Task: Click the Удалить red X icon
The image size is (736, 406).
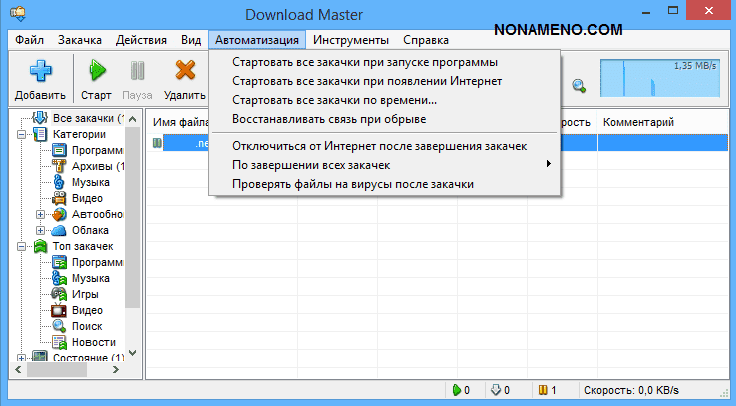Action: [x=184, y=71]
